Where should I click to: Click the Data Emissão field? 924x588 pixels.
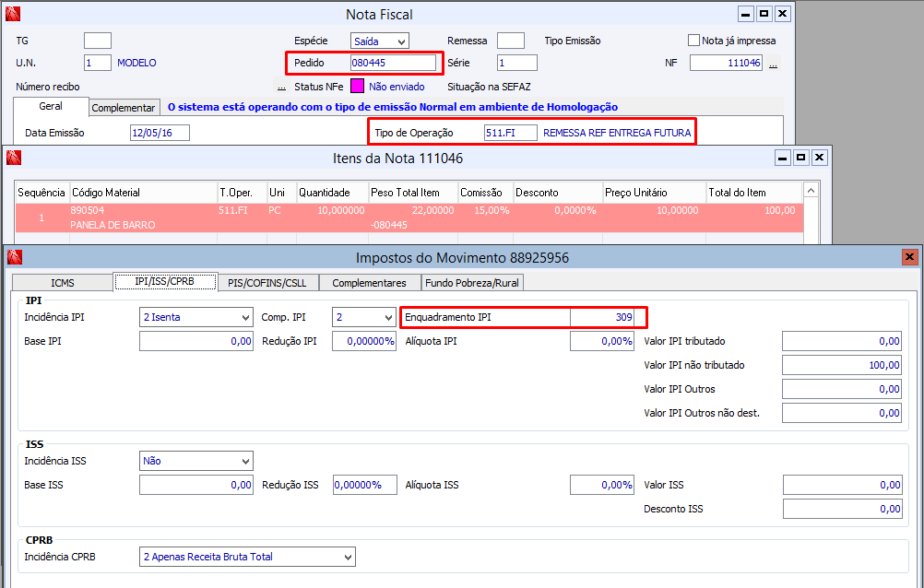pos(160,133)
